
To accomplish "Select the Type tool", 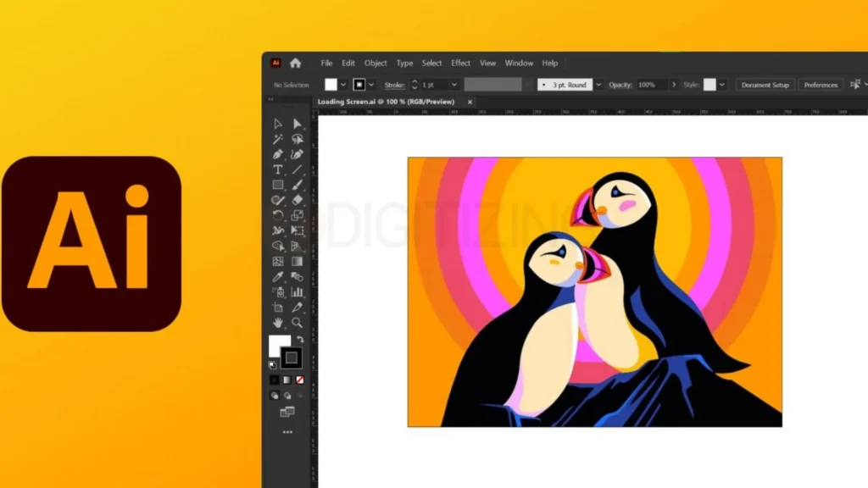I will [x=278, y=169].
